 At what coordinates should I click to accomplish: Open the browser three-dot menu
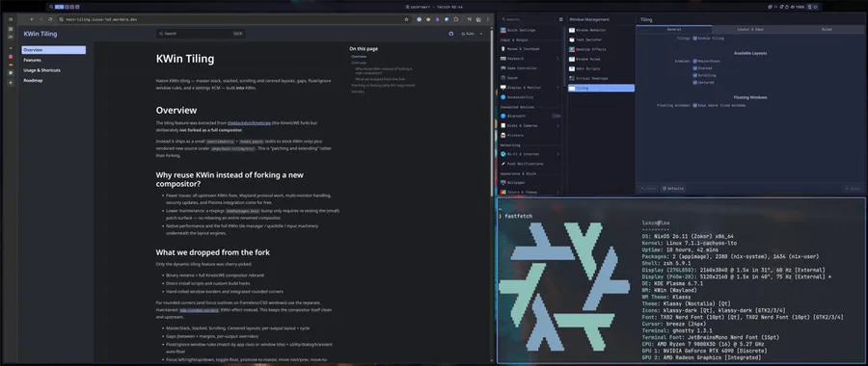(x=488, y=19)
